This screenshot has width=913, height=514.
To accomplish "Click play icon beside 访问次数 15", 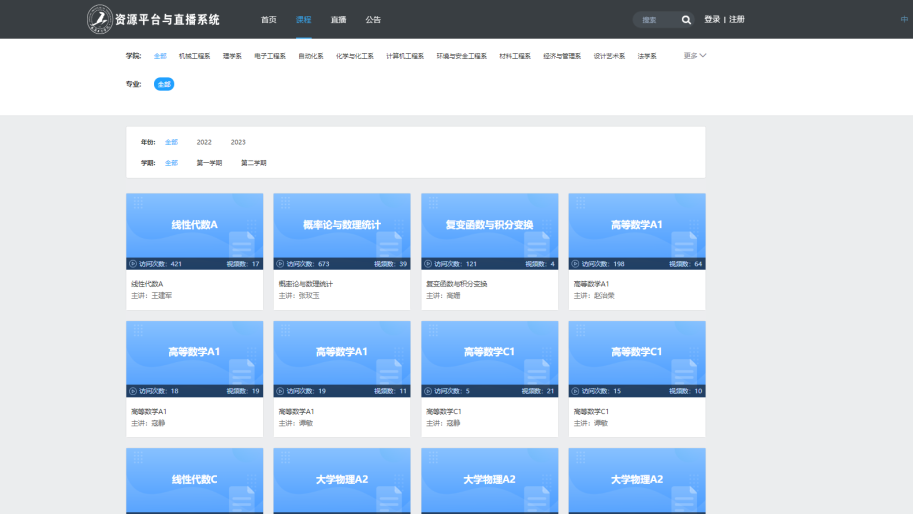I will click(575, 391).
